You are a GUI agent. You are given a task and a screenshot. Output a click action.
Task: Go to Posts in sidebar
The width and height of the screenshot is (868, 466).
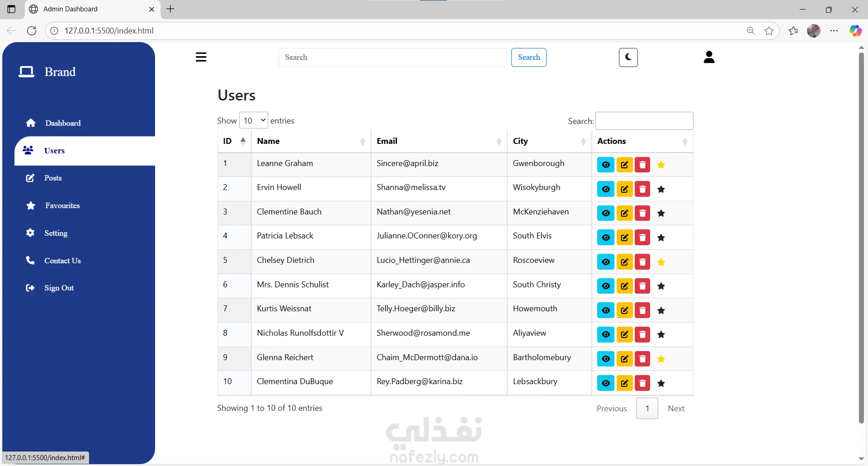point(53,178)
